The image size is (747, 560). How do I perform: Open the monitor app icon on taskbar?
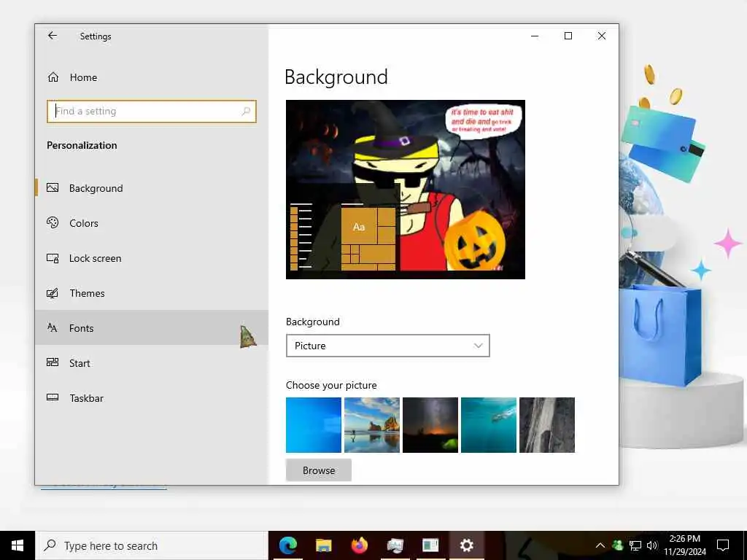(395, 545)
